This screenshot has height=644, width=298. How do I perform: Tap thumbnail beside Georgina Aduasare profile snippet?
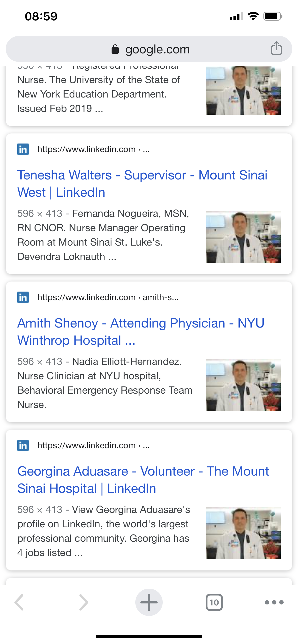pyautogui.click(x=243, y=533)
